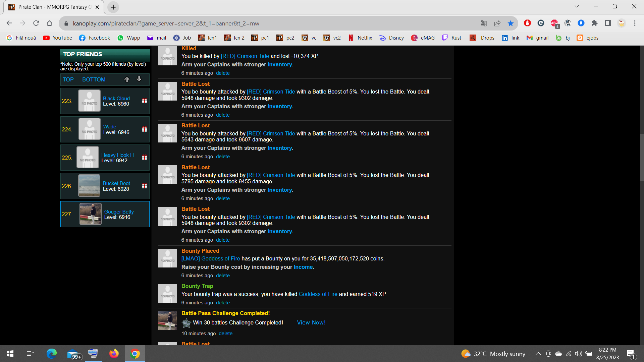Open Google Translate icon in address bar
Viewport: 644px width, 362px height.
coord(484,23)
